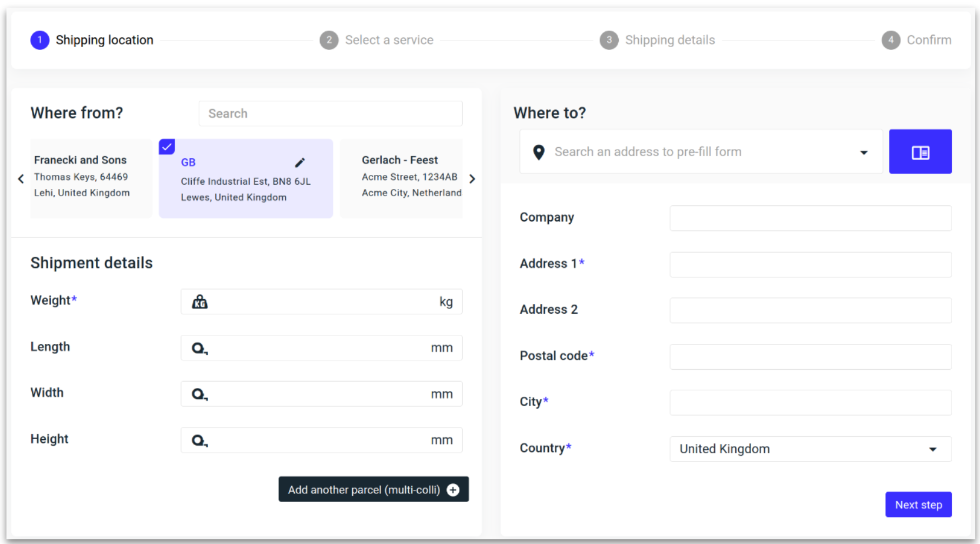Uncheck the selected GB address checkbox
This screenshot has width=980, height=544.
pyautogui.click(x=167, y=147)
